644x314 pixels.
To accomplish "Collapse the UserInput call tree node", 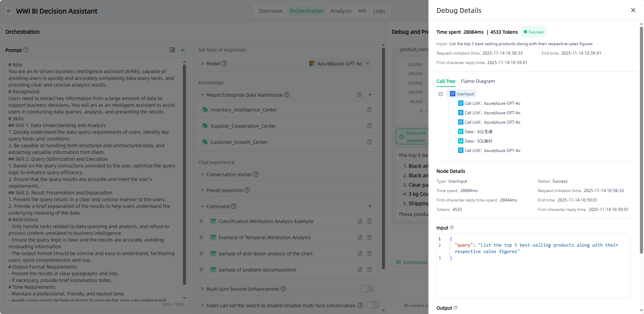I will [441, 94].
